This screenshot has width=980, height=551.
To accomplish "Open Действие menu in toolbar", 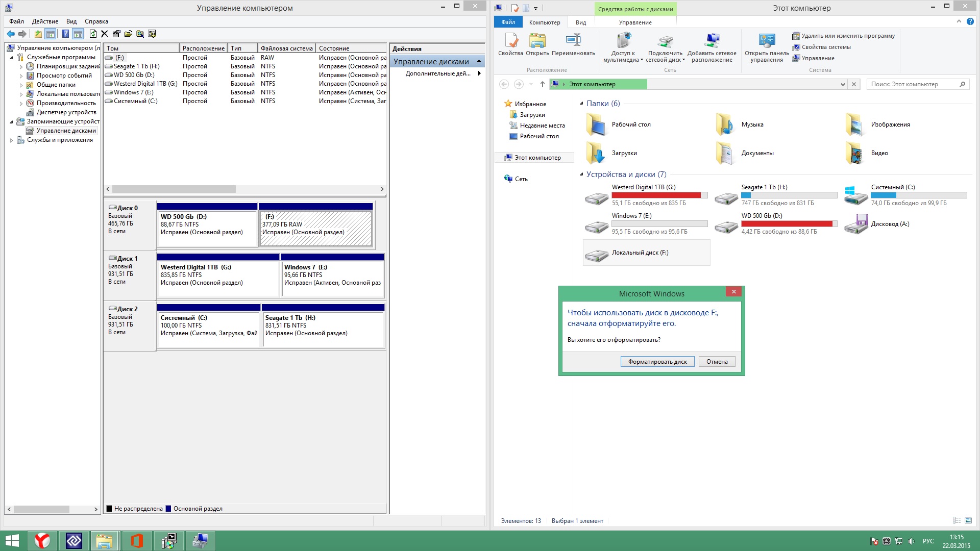I will point(45,21).
